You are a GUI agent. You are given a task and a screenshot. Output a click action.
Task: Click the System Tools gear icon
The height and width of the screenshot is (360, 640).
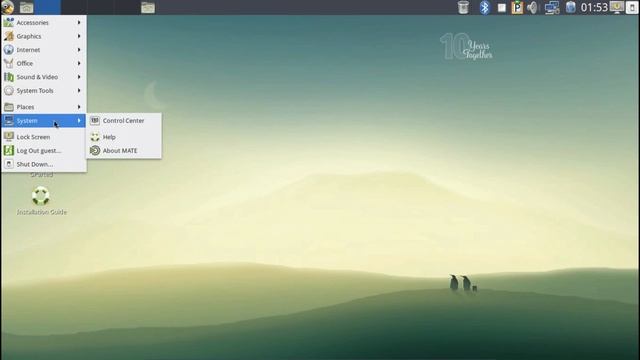point(9,91)
